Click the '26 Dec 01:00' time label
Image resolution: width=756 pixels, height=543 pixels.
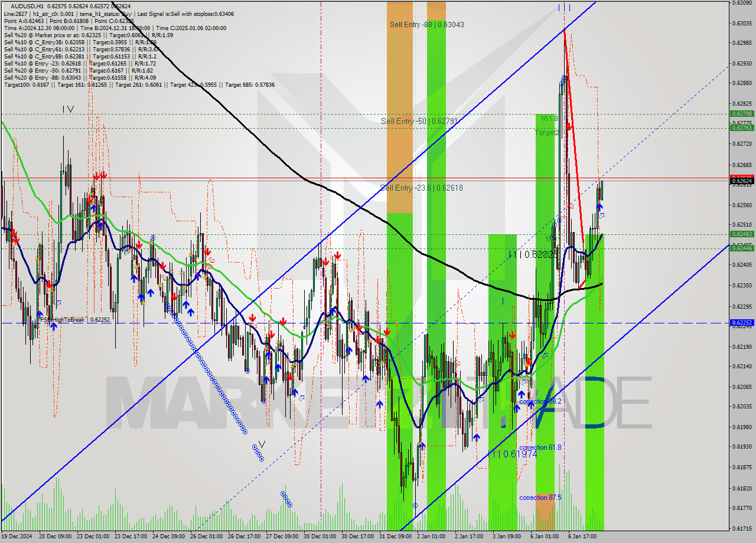click(x=206, y=537)
